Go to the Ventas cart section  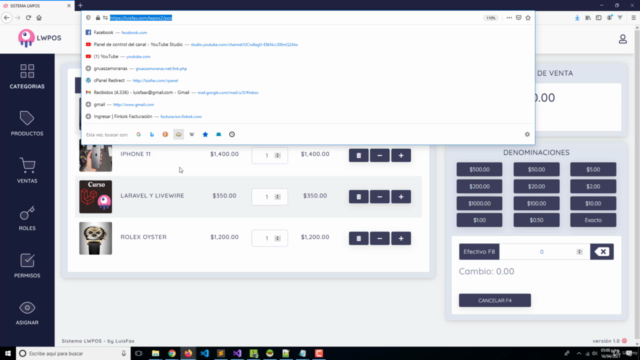click(27, 171)
